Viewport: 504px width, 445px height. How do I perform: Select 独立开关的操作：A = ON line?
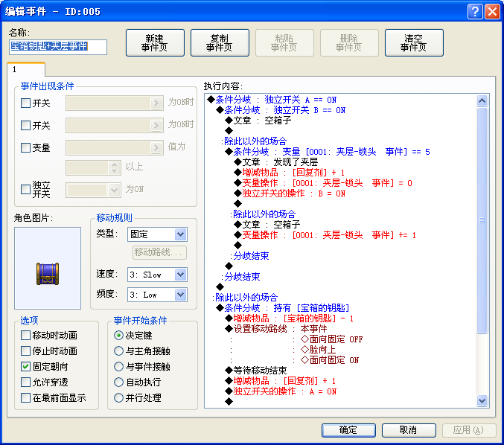[x=281, y=391]
